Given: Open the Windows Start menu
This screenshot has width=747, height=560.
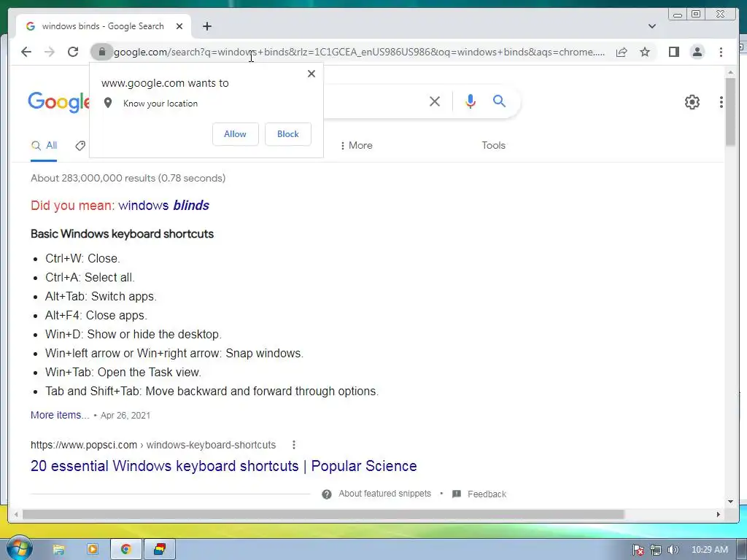Looking at the screenshot, I should click(19, 548).
